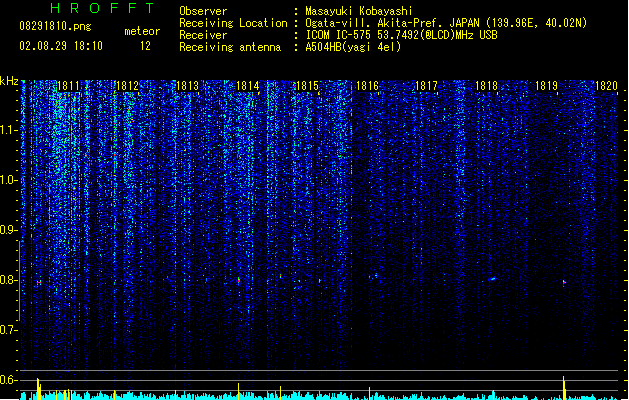Click the 1813 time marker
Image resolution: width=629 pixels, height=400 pixels.
[187, 86]
